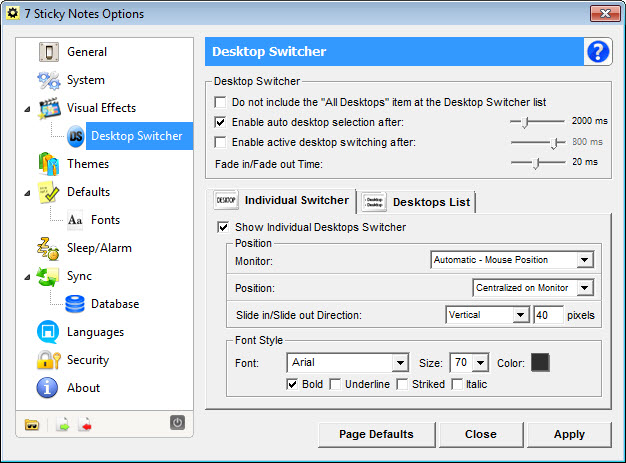
Task: Click the Sync green arrows icon
Action: click(x=48, y=276)
